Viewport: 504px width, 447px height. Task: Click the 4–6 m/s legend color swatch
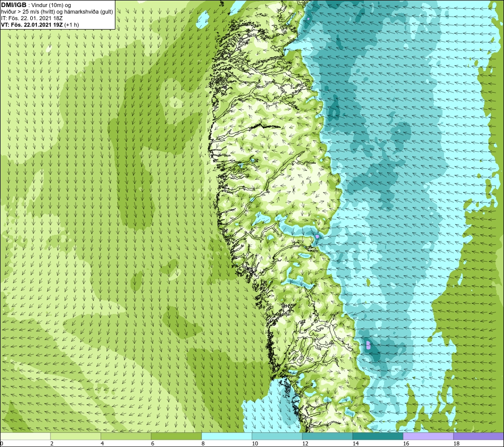pos(126,436)
